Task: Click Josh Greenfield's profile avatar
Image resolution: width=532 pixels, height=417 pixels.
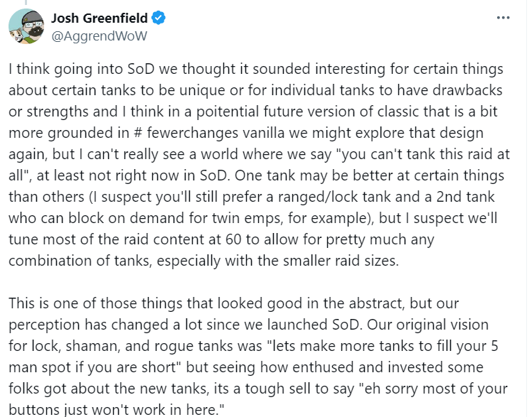Action: tap(26, 26)
